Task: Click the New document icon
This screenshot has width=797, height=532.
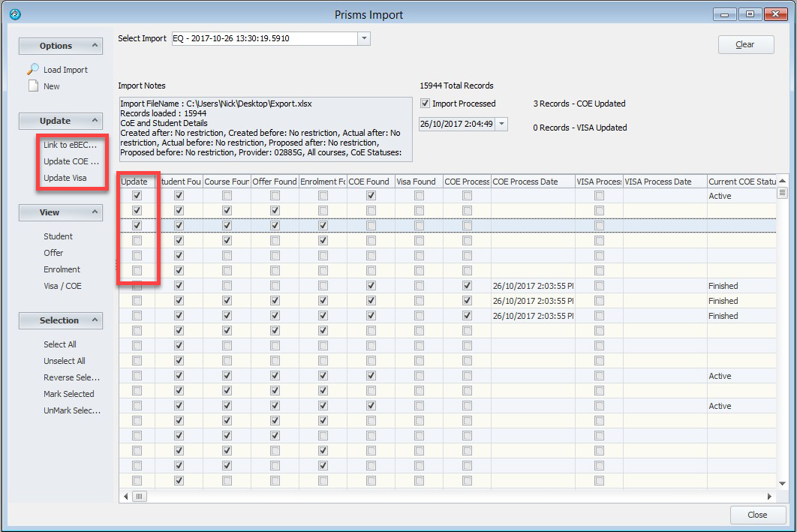Action: point(32,86)
